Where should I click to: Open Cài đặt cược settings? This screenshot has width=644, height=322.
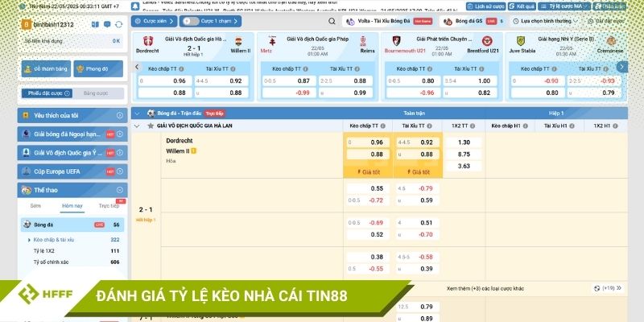click(x=605, y=21)
